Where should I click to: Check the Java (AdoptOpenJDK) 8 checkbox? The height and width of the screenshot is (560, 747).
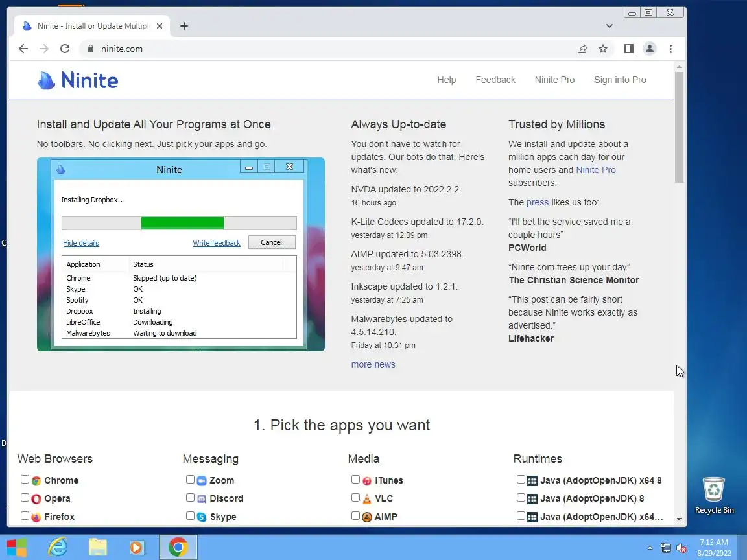(x=521, y=498)
